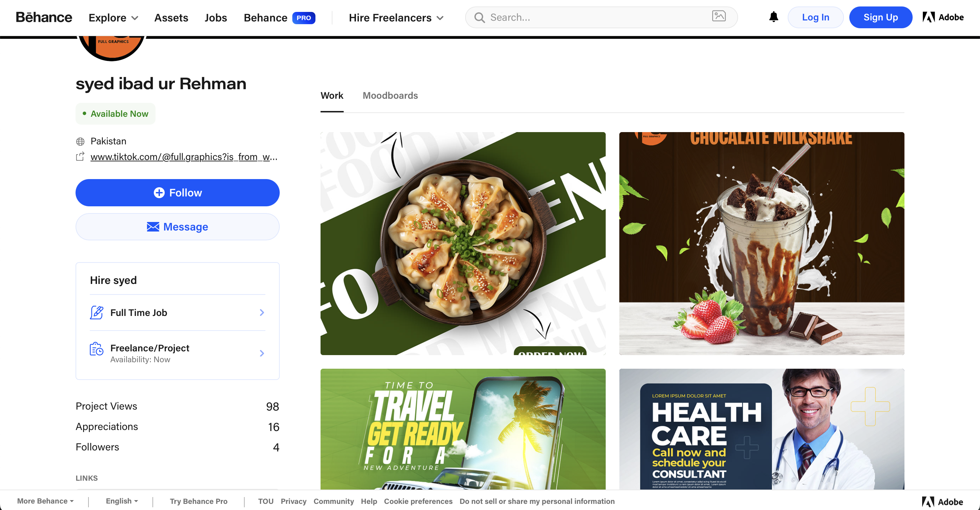Image resolution: width=980 pixels, height=510 pixels.
Task: Follow syed ibad ur Rehman
Action: click(x=177, y=193)
